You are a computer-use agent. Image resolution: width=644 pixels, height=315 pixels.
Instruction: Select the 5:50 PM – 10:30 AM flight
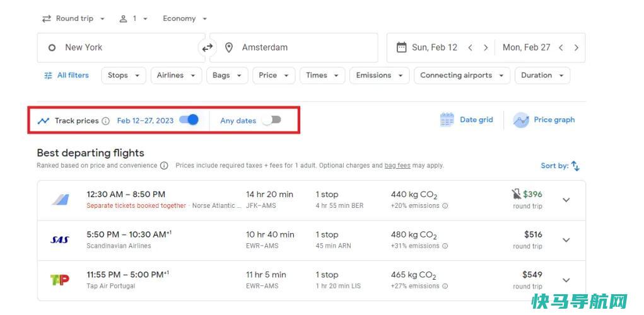tap(312, 241)
